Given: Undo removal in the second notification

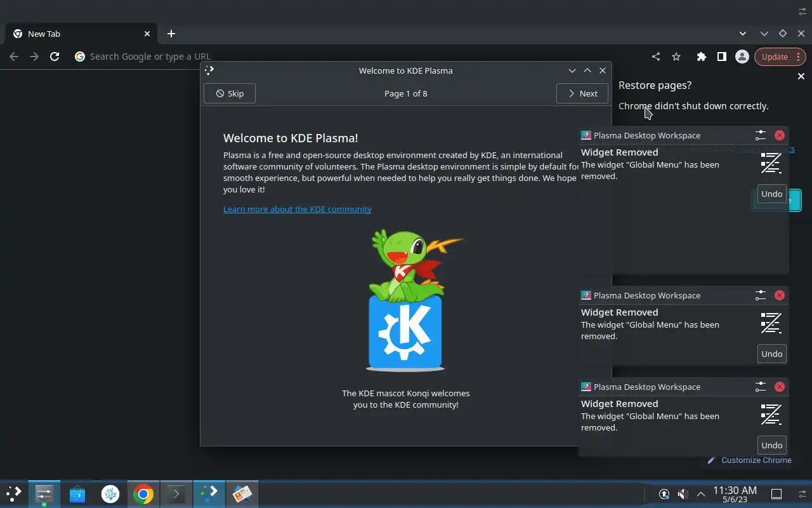Looking at the screenshot, I should [772, 354].
